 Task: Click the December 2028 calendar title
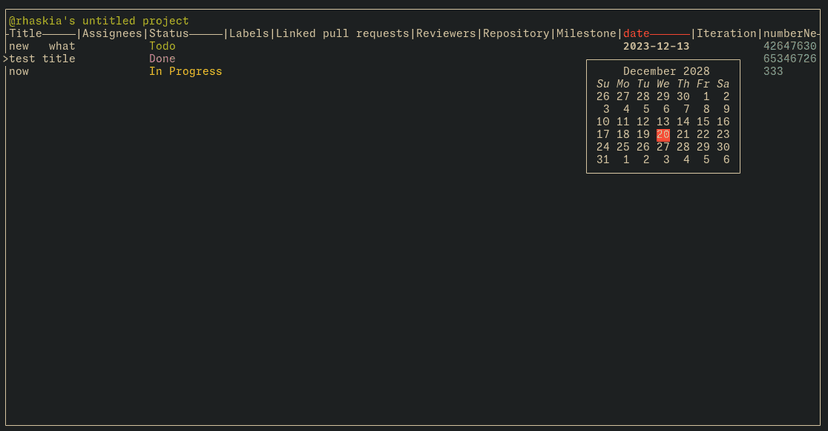coord(663,71)
